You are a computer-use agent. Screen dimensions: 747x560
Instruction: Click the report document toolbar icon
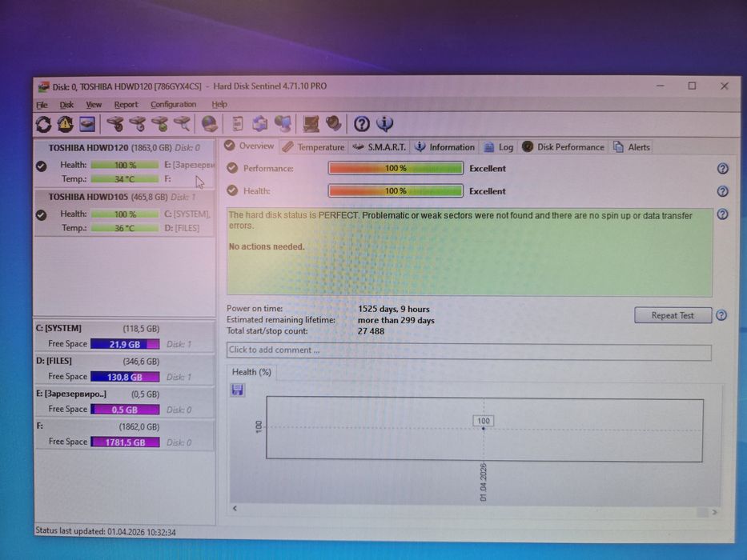pyautogui.click(x=237, y=124)
